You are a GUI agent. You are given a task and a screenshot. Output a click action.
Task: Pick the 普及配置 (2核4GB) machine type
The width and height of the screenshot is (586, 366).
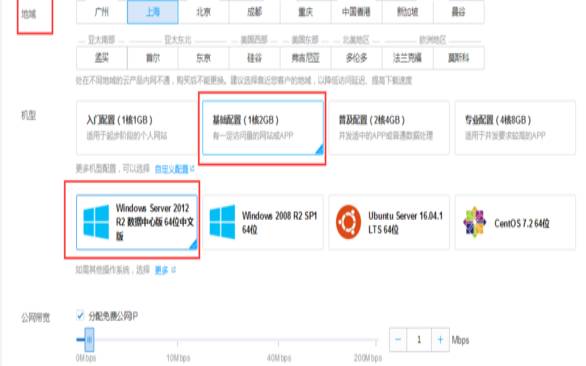[389, 127]
